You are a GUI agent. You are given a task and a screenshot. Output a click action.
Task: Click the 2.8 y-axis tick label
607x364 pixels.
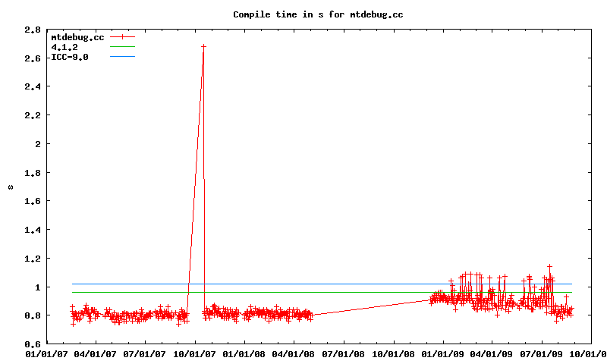(x=32, y=30)
